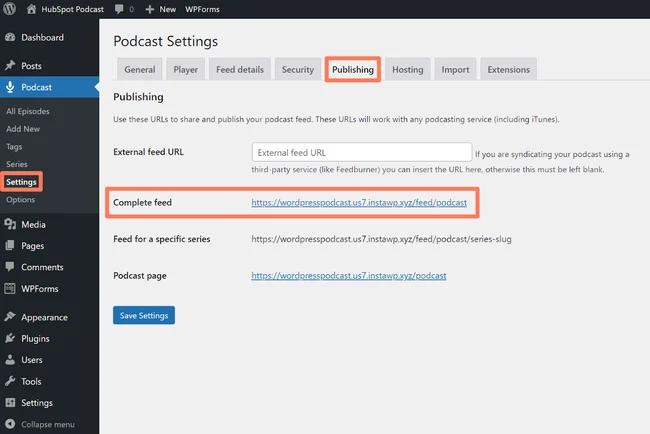Viewport: 650px width, 434px height.
Task: Switch to the Player tab
Action: click(x=185, y=69)
